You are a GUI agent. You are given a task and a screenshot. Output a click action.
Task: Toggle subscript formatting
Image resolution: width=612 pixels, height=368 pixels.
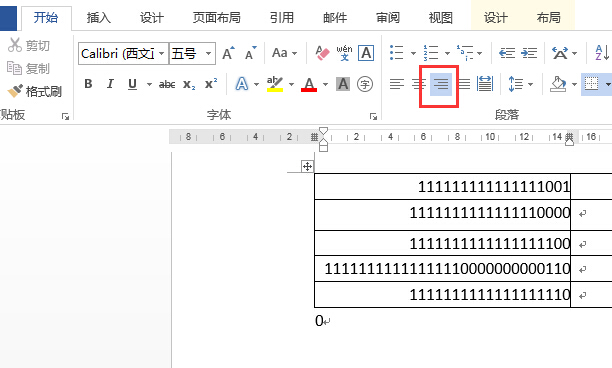(189, 85)
